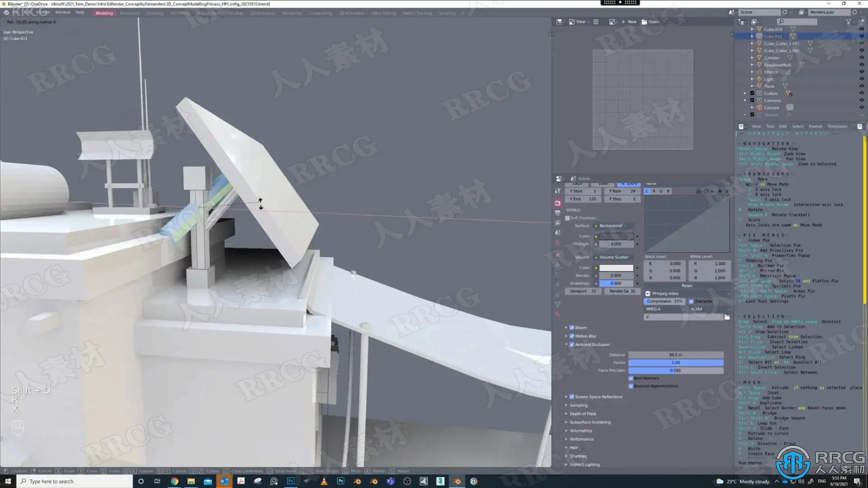
Task: Open the Output properties tab icon
Action: pyautogui.click(x=558, y=213)
